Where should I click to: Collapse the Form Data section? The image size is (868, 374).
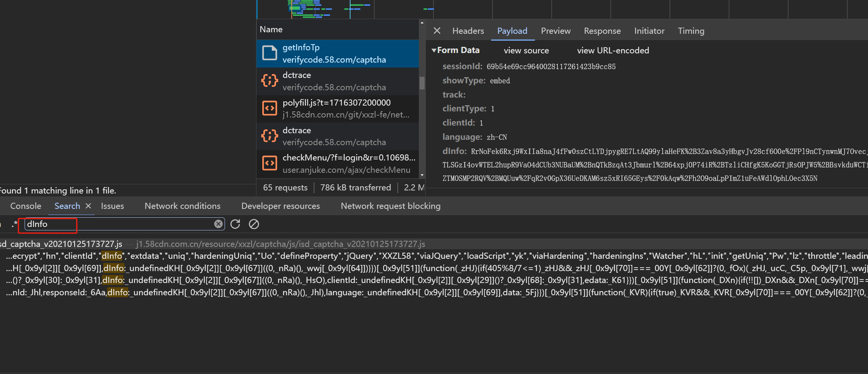(x=434, y=50)
